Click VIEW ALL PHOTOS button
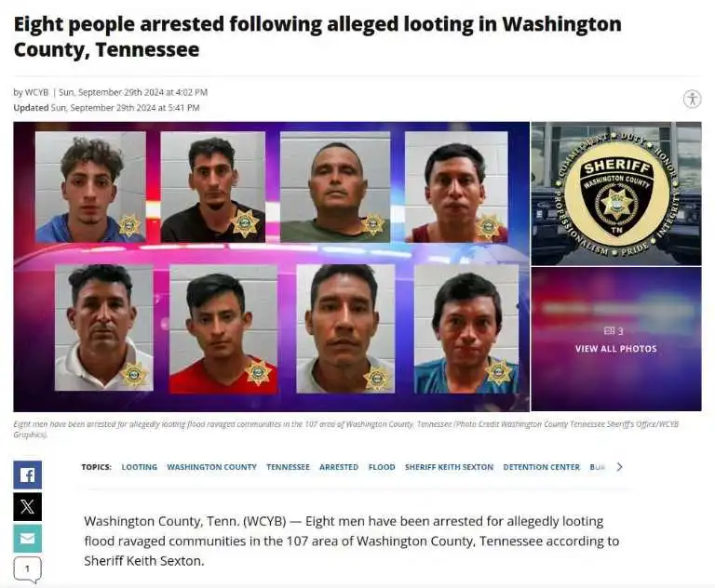This screenshot has height=588, width=715. (616, 349)
